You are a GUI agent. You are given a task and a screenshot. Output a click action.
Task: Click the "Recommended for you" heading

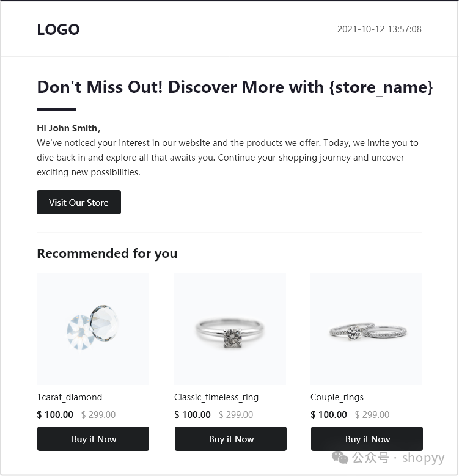point(107,254)
